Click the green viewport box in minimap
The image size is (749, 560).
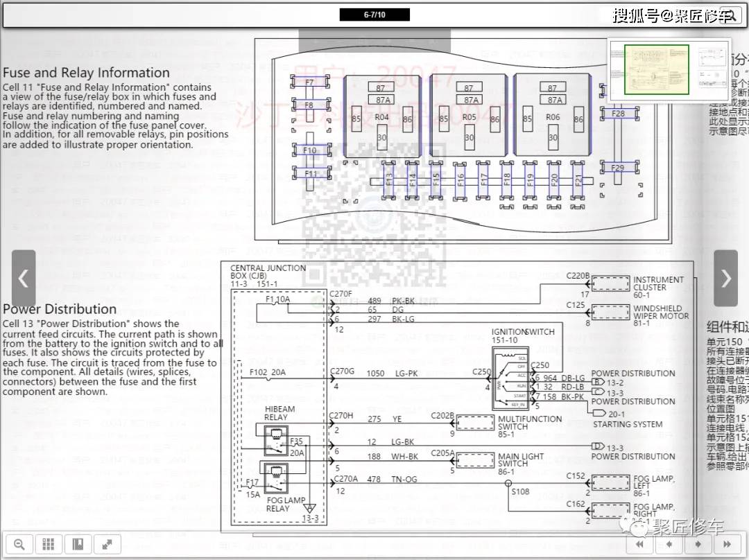(x=656, y=69)
